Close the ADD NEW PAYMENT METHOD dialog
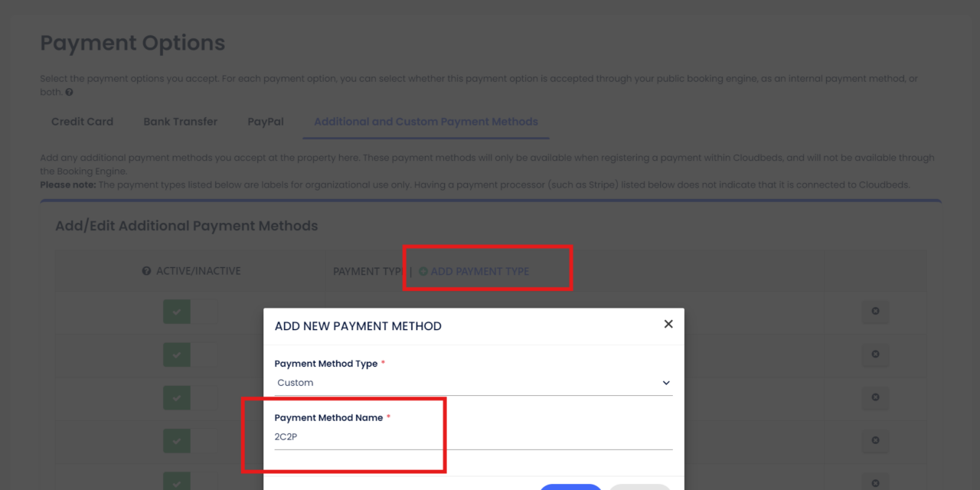The image size is (980, 490). point(668,324)
